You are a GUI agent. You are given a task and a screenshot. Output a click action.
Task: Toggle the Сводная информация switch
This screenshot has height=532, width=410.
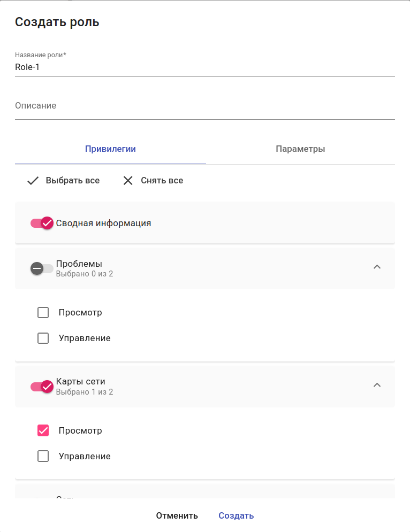[x=42, y=223]
